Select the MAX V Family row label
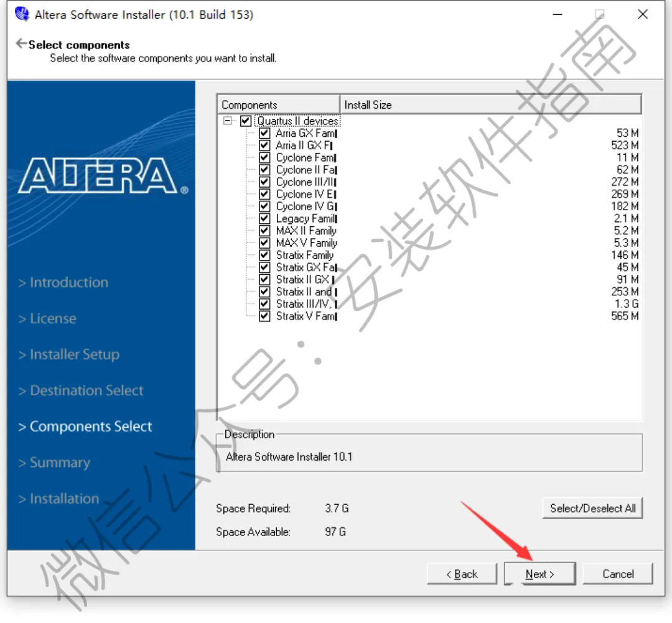Screen dimensions: 672x623 point(306,243)
